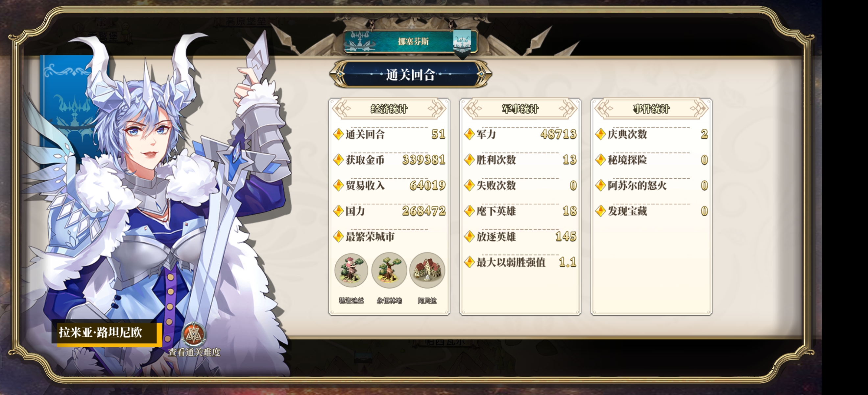The height and width of the screenshot is (395, 868).
Task: Select the 碧洛迪丝 city icon
Action: (x=351, y=270)
